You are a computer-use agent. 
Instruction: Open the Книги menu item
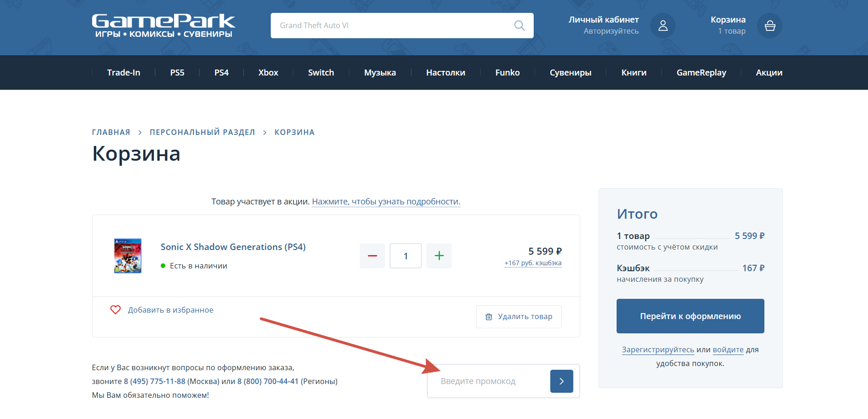tap(634, 72)
